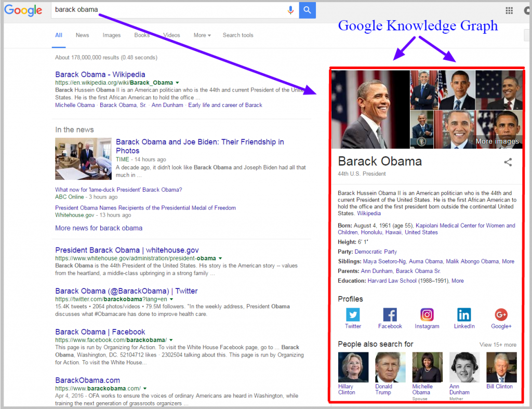The height and width of the screenshot is (409, 532).
Task: Expand the Wikipedia result URL dropdown arrow
Action: [x=178, y=83]
